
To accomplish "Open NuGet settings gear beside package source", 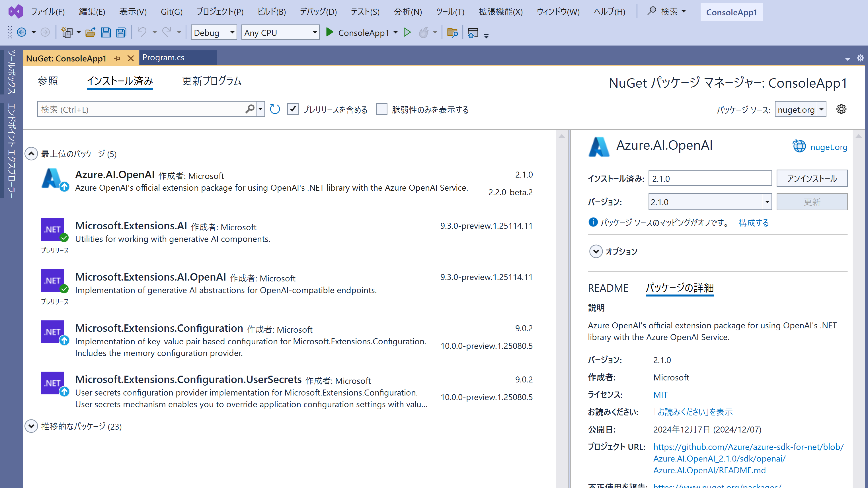I will pyautogui.click(x=841, y=109).
